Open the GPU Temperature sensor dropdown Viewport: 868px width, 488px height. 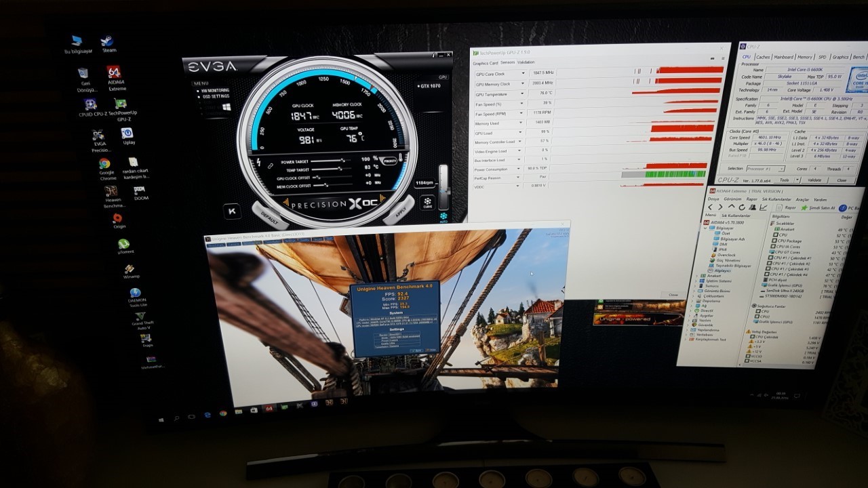click(x=523, y=94)
